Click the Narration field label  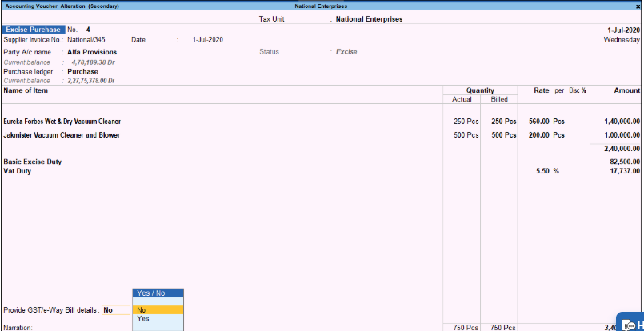[18, 328]
